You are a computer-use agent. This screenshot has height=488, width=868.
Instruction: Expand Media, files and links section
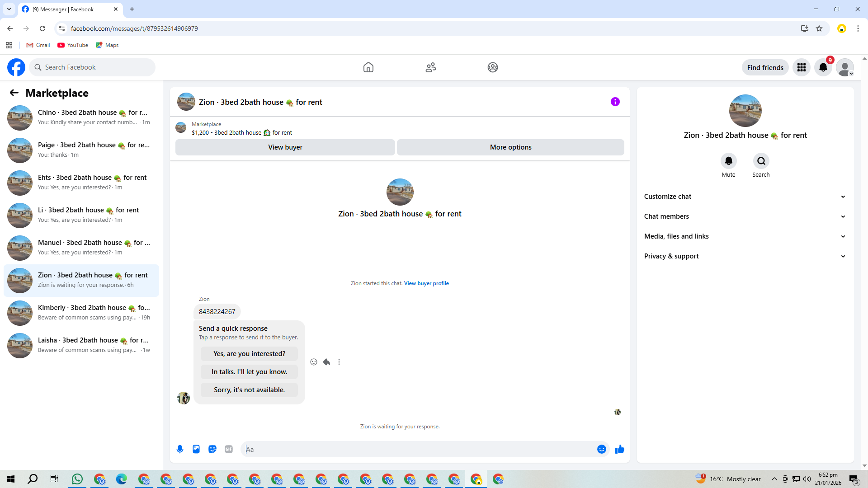pos(745,236)
